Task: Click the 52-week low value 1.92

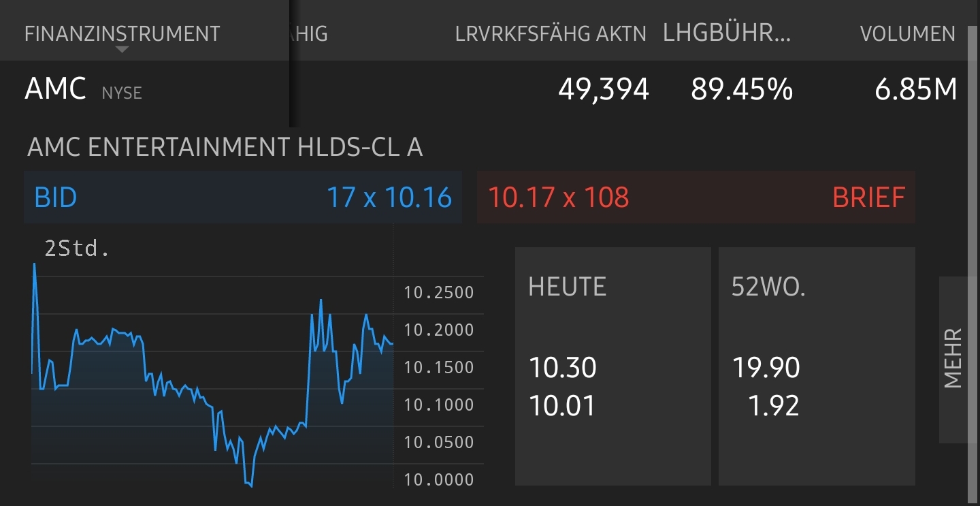Action: click(773, 407)
